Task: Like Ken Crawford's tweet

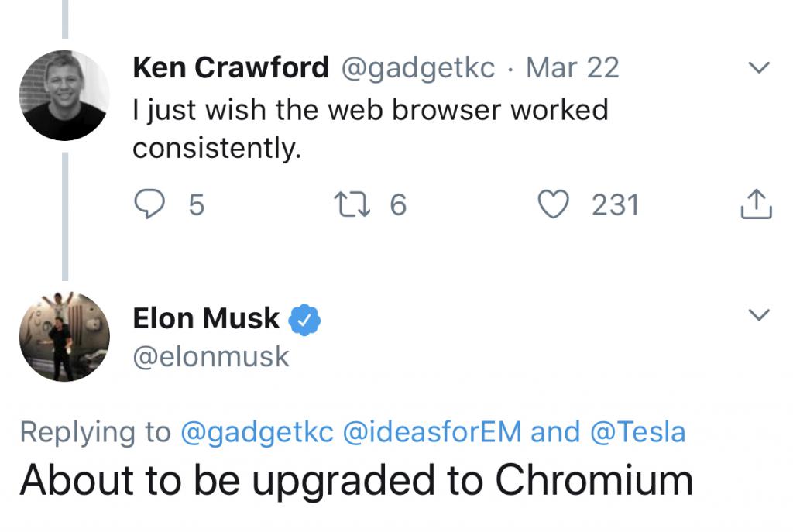Action: click(553, 204)
